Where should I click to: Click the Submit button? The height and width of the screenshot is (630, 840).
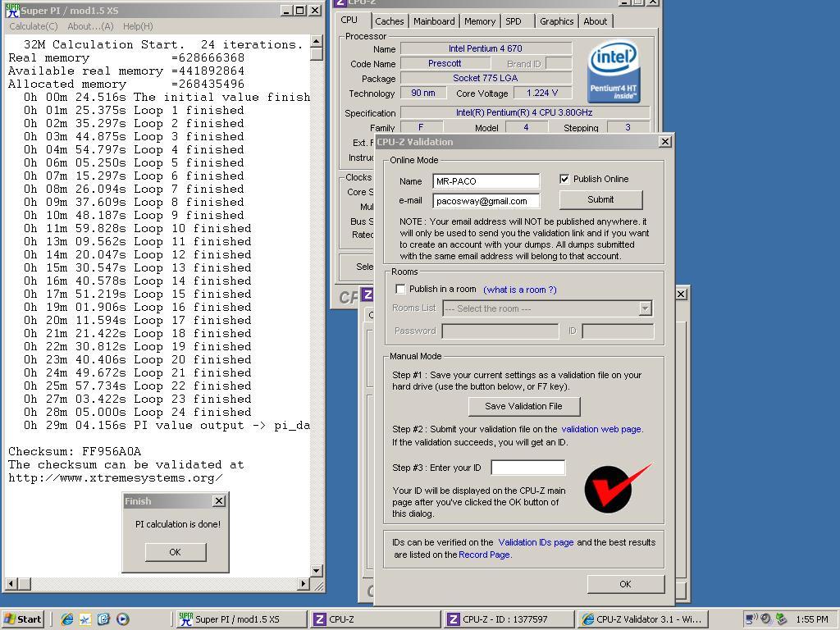600,199
